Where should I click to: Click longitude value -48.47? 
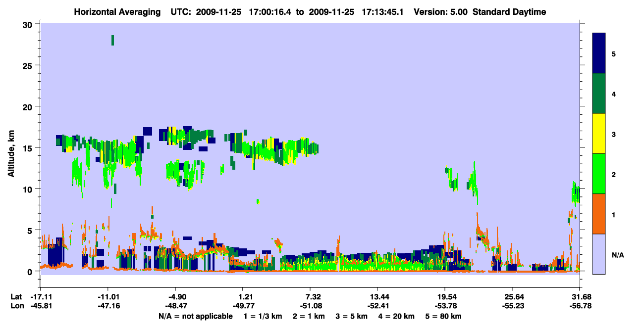point(176,306)
